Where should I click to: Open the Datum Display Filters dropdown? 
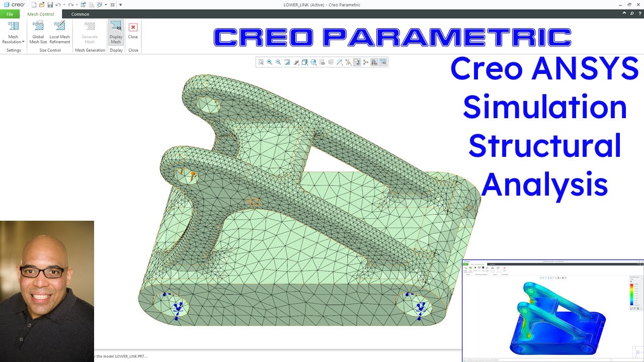339,62
